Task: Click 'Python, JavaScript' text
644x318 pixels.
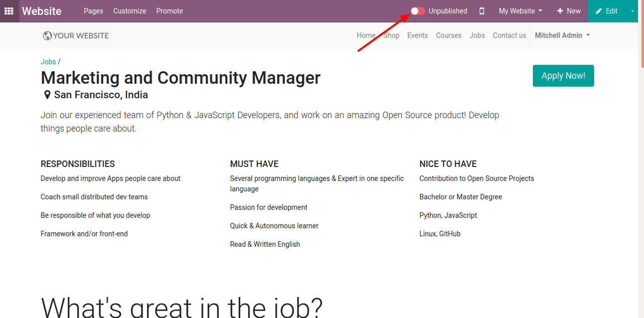Action: pos(448,215)
